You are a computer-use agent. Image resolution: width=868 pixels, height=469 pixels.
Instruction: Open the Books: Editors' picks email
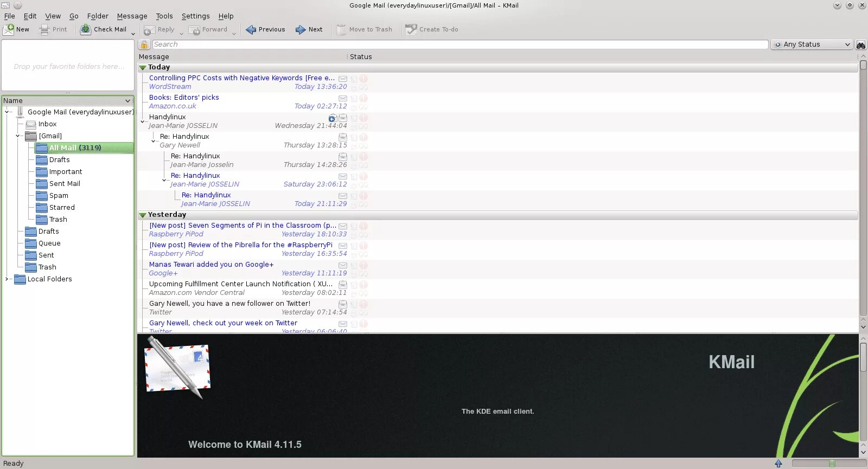coord(184,98)
